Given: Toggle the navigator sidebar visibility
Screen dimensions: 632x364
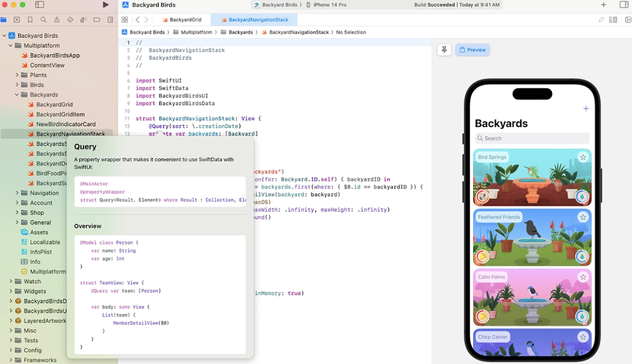Looking at the screenshot, I should pos(40,5).
